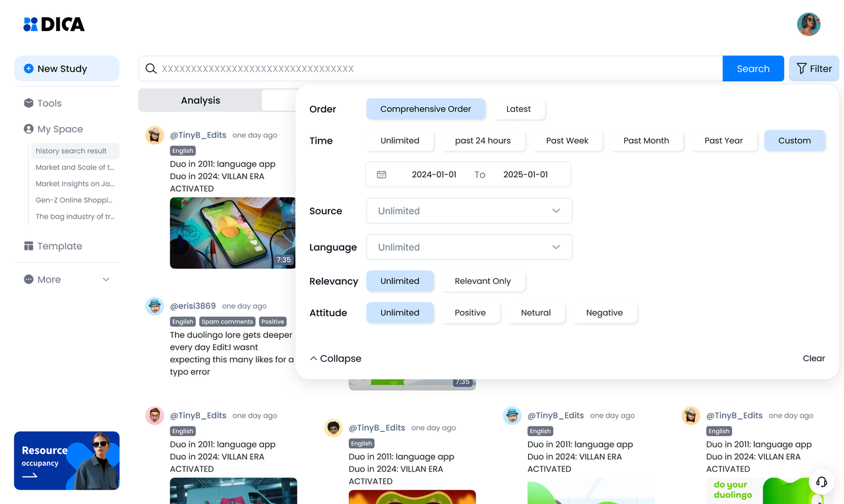
Task: Click the New Study button
Action: (67, 69)
